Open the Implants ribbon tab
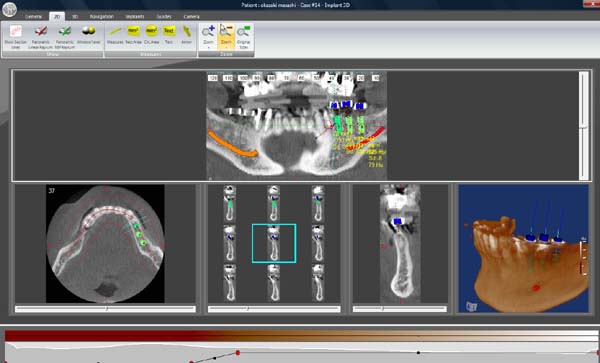Viewport: 600px width, 363px height. point(135,16)
